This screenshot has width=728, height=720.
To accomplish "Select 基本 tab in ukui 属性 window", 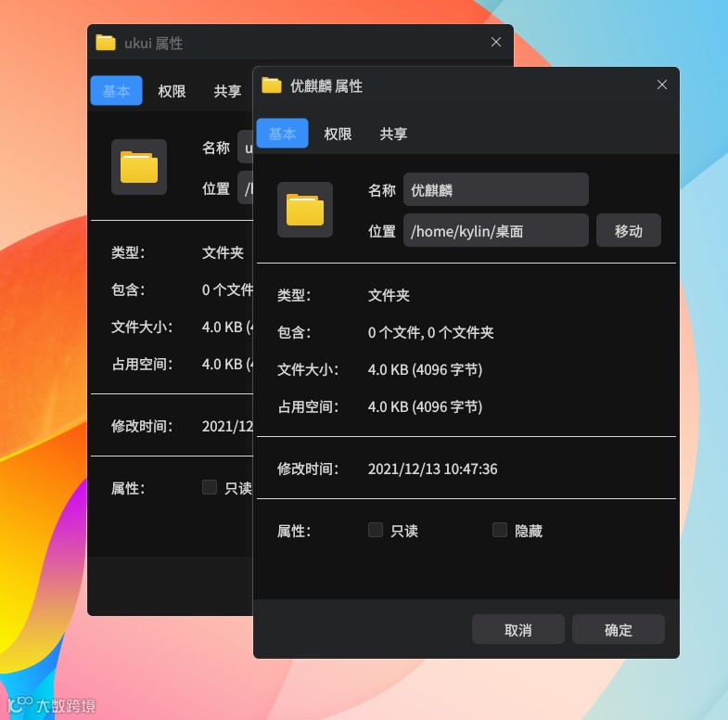I will (x=116, y=91).
